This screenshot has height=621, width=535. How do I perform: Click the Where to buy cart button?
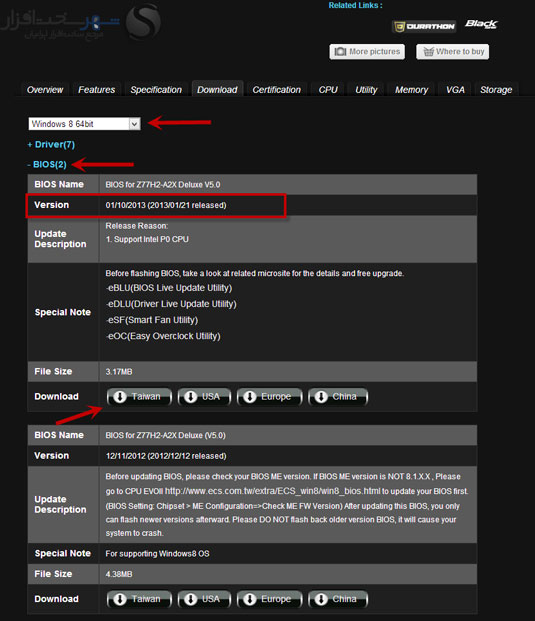click(x=453, y=51)
